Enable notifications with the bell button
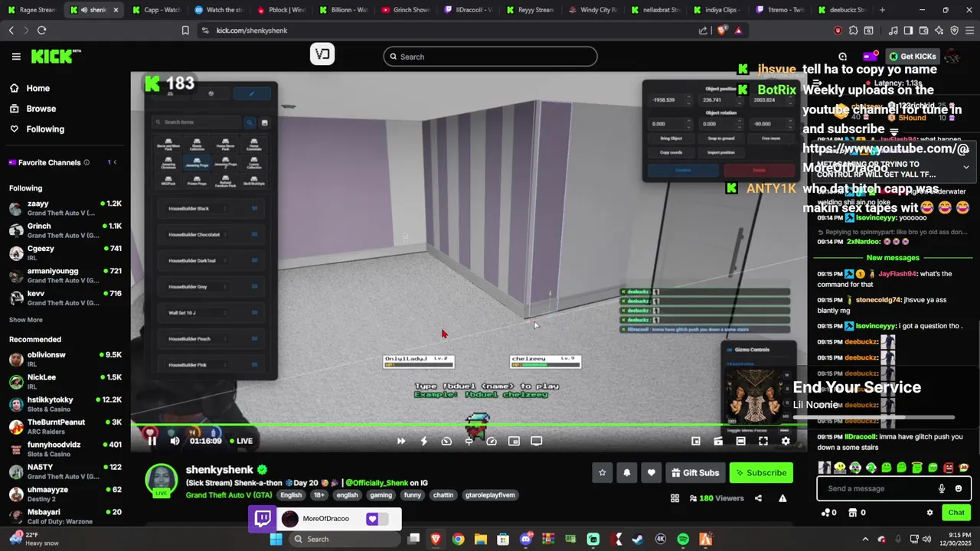Screen dimensions: 980x551 [627, 473]
